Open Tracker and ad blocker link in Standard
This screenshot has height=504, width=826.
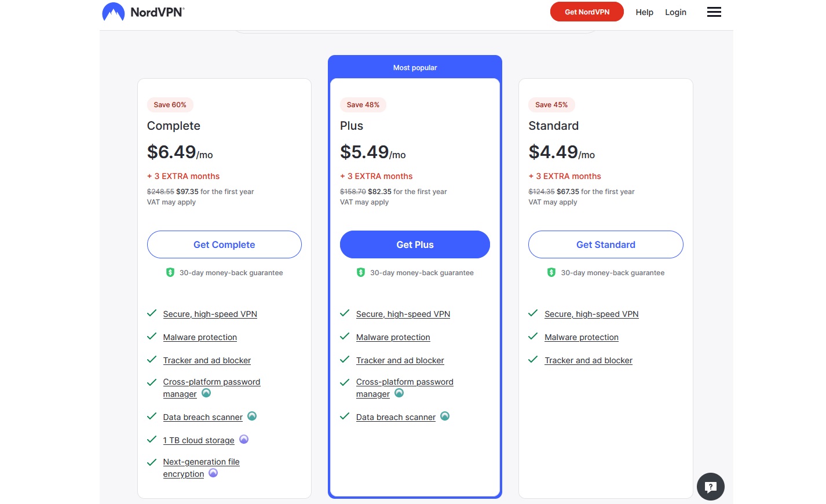point(589,360)
